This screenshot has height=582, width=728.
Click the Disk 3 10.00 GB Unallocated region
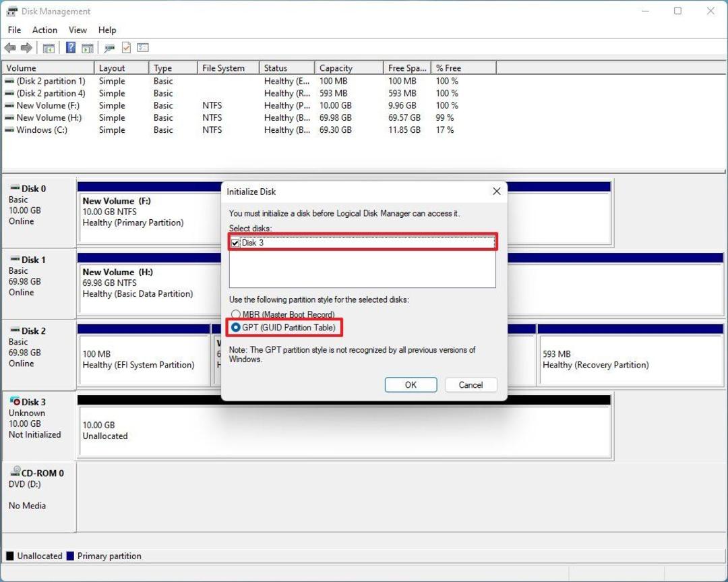344,431
